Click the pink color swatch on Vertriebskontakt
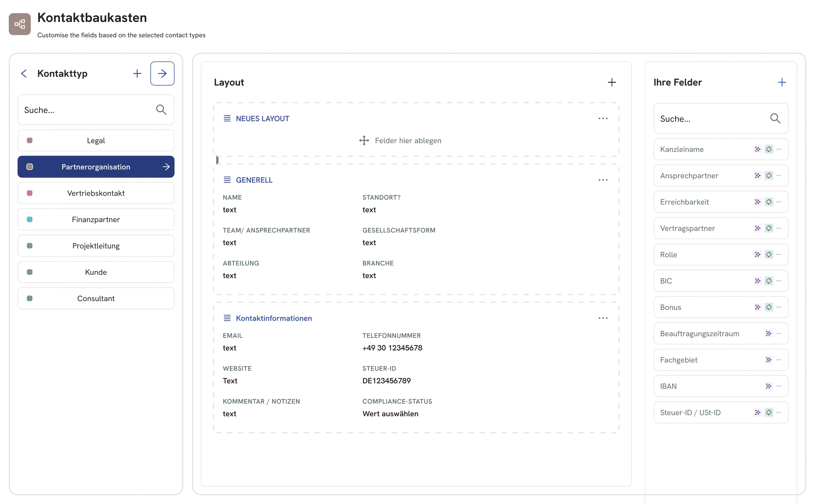The height and width of the screenshot is (504, 815). click(30, 193)
